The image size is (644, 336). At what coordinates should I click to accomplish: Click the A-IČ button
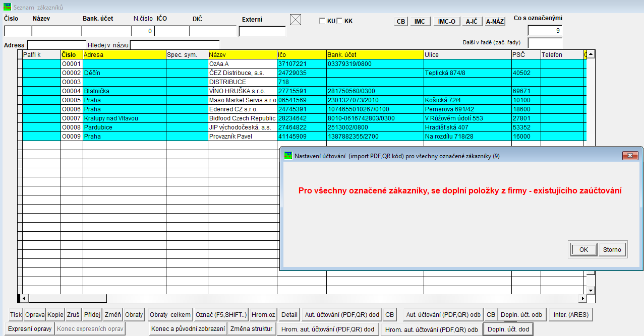click(472, 22)
